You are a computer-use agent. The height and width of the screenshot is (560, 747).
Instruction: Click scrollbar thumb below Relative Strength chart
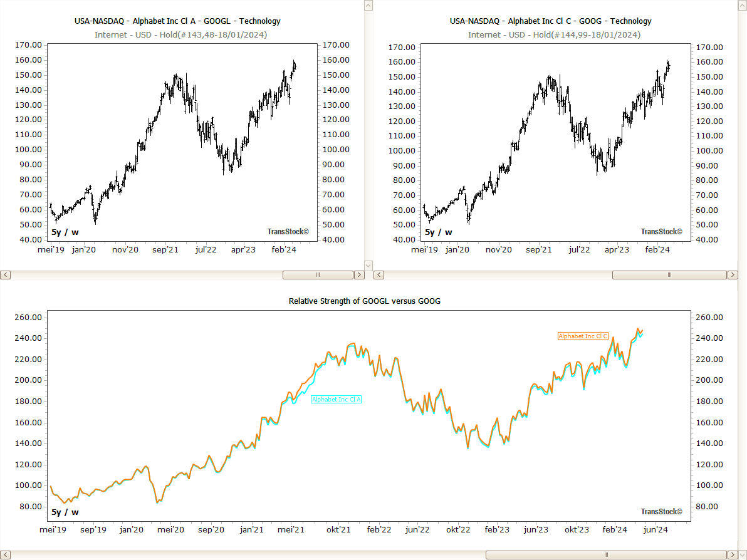click(x=606, y=554)
